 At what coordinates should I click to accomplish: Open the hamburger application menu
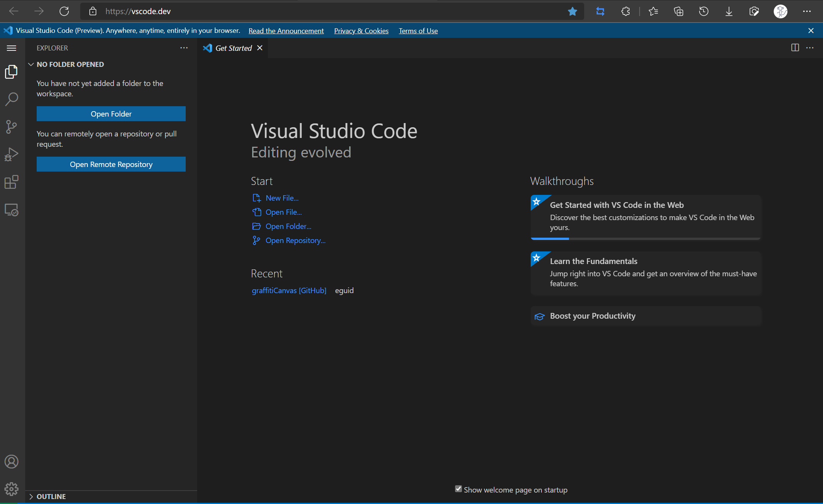11,48
